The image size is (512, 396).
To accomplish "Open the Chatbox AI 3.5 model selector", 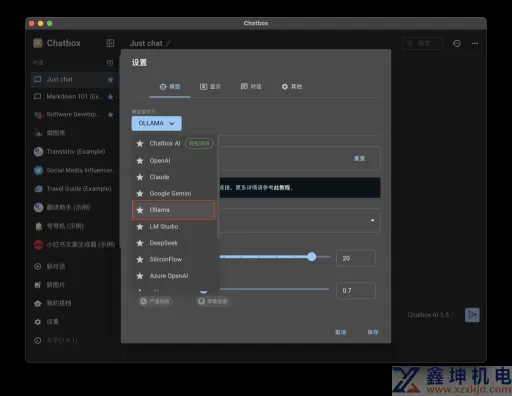I will [430, 315].
